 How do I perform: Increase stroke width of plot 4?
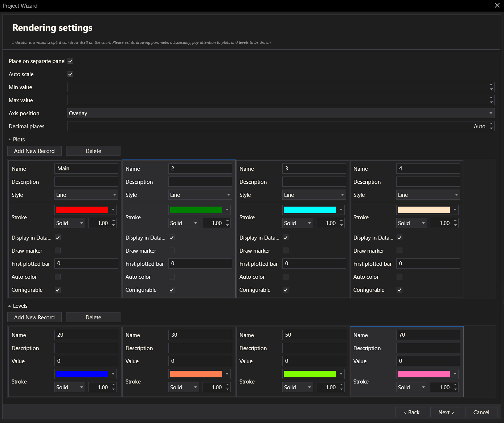pos(455,221)
